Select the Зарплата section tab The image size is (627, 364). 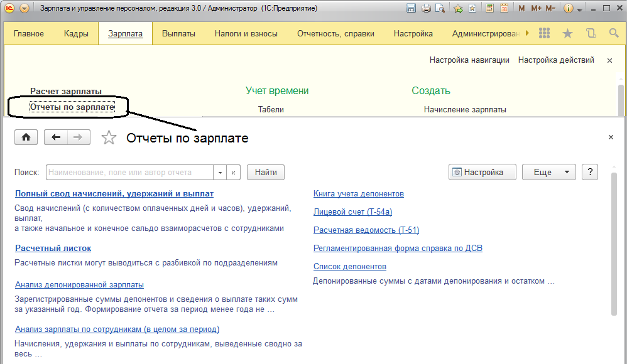(x=125, y=33)
